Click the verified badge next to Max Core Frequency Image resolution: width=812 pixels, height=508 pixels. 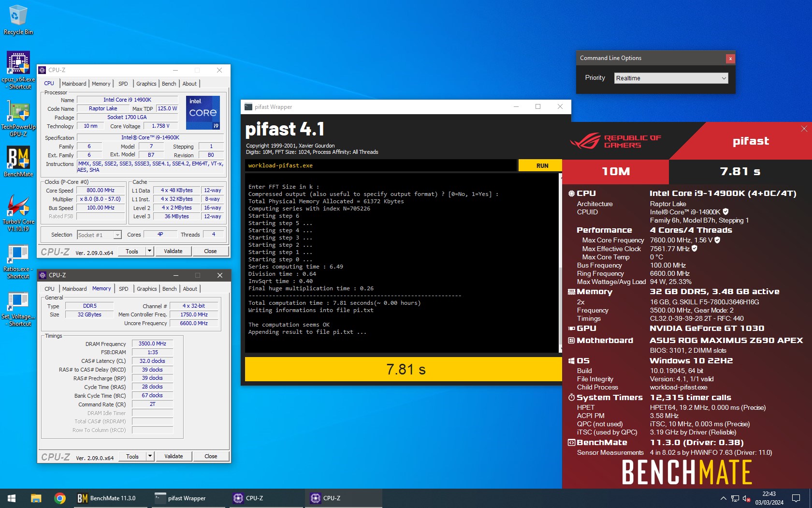[x=717, y=240]
